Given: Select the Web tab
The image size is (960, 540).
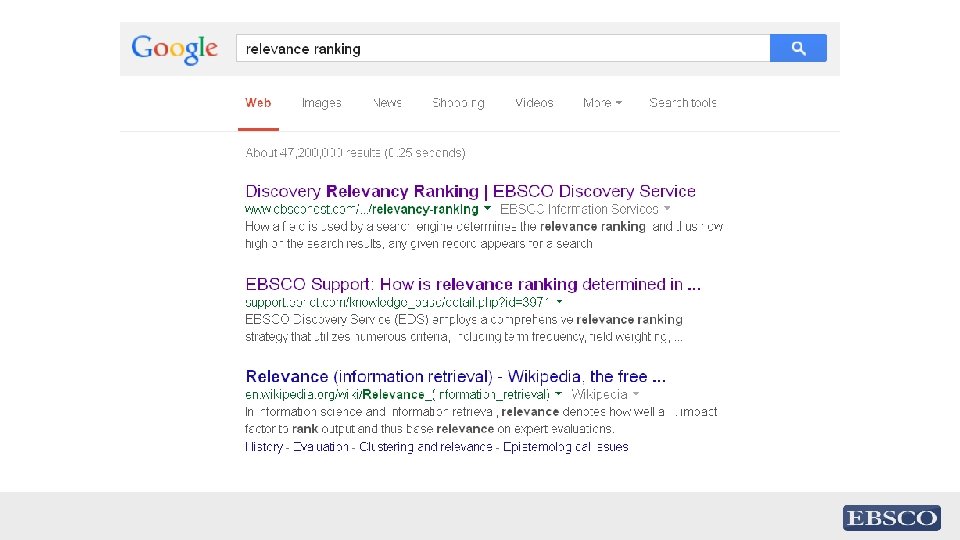Looking at the screenshot, I should (x=258, y=103).
